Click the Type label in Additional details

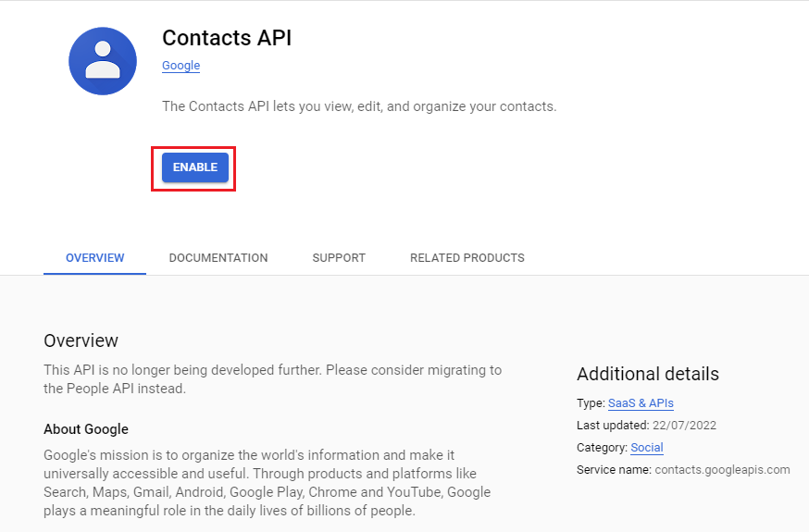coord(591,403)
